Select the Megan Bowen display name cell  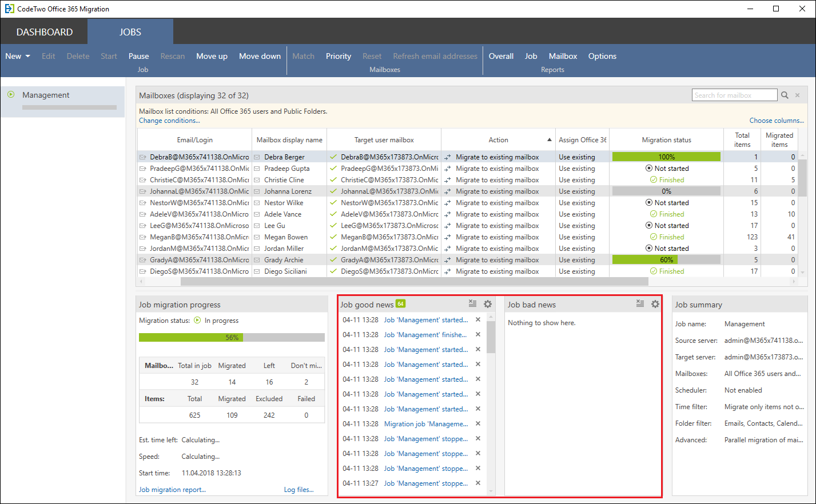click(x=289, y=237)
